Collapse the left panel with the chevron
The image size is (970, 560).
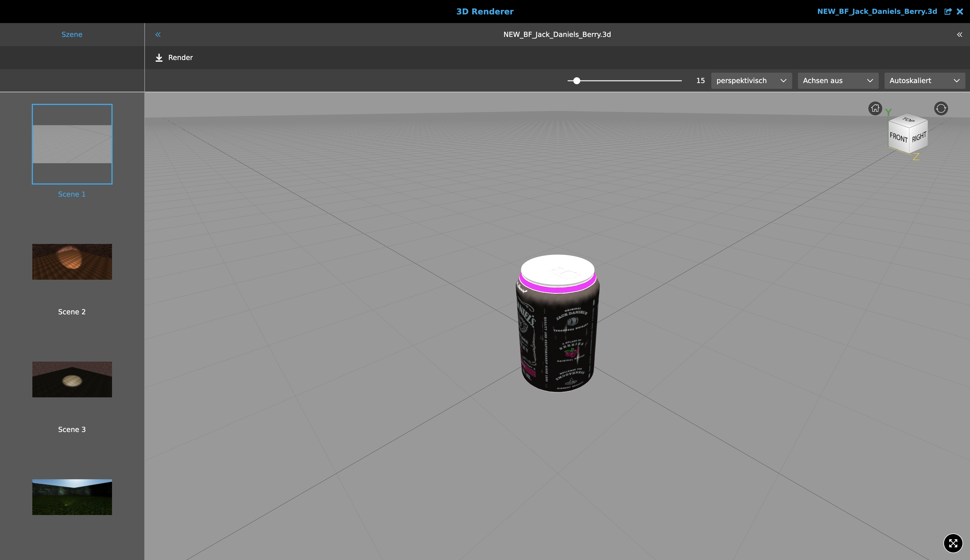coord(158,34)
